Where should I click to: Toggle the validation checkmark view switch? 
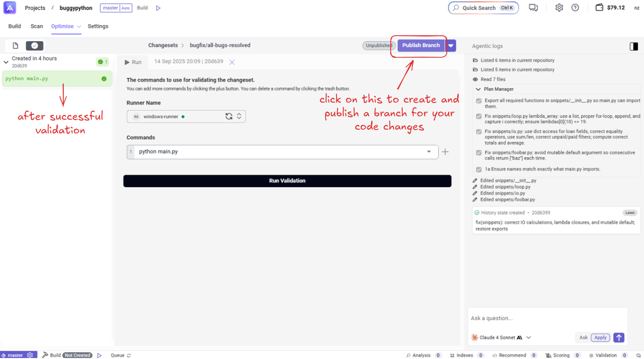click(x=35, y=46)
